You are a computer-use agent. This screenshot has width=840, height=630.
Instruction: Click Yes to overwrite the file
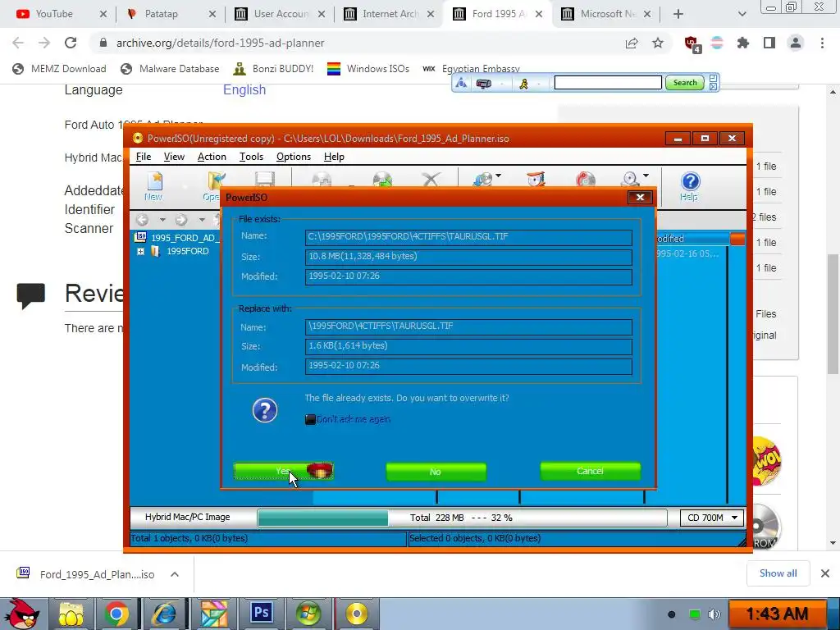283,472
